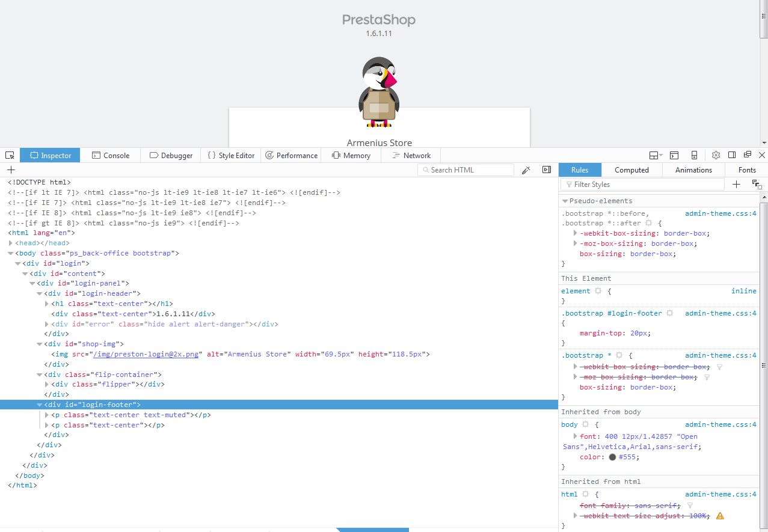Collapse the Pseudo-elements section
The width and height of the screenshot is (768, 532).
point(565,201)
